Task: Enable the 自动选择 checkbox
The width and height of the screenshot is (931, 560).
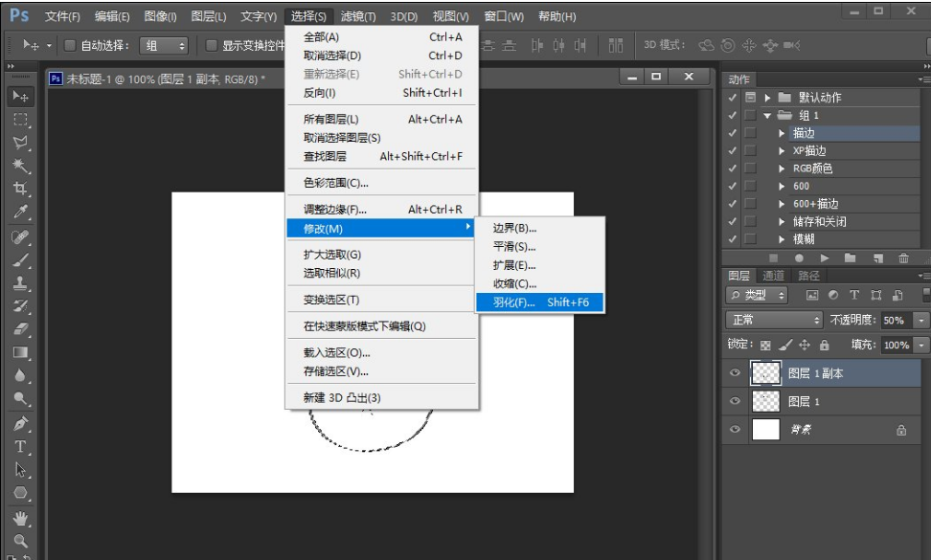Action: coord(70,46)
